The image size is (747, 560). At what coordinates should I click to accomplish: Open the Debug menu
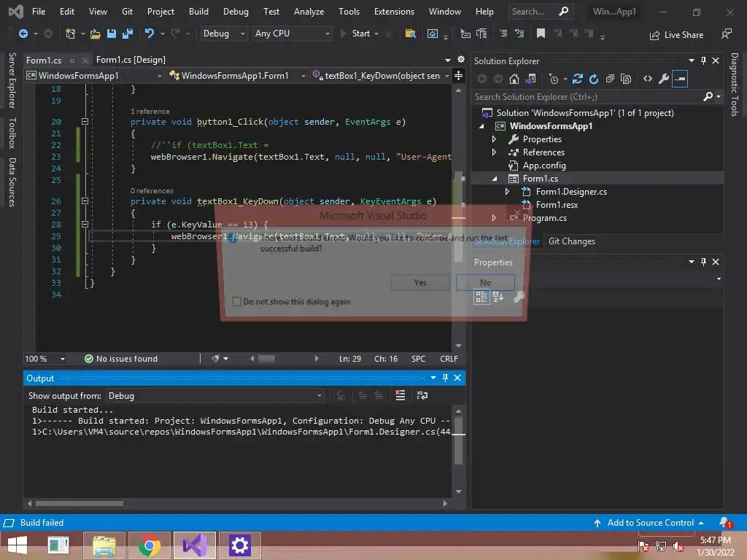236,12
